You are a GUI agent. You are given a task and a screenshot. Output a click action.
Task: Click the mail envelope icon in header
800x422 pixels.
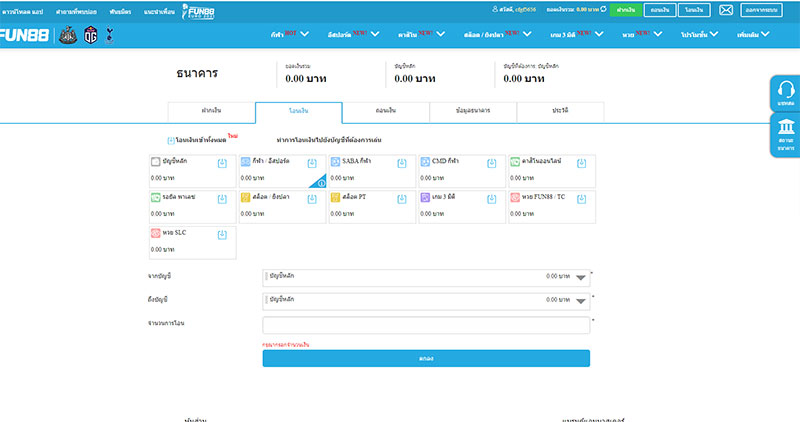tap(726, 10)
